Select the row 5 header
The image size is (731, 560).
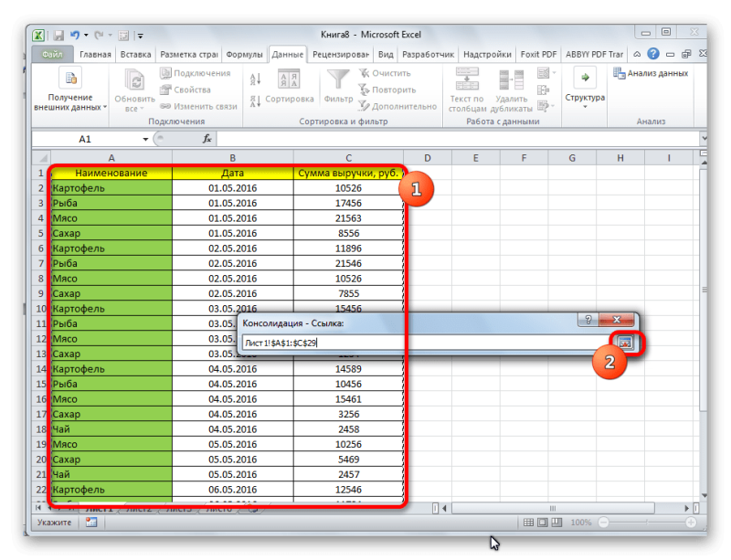coord(41,233)
